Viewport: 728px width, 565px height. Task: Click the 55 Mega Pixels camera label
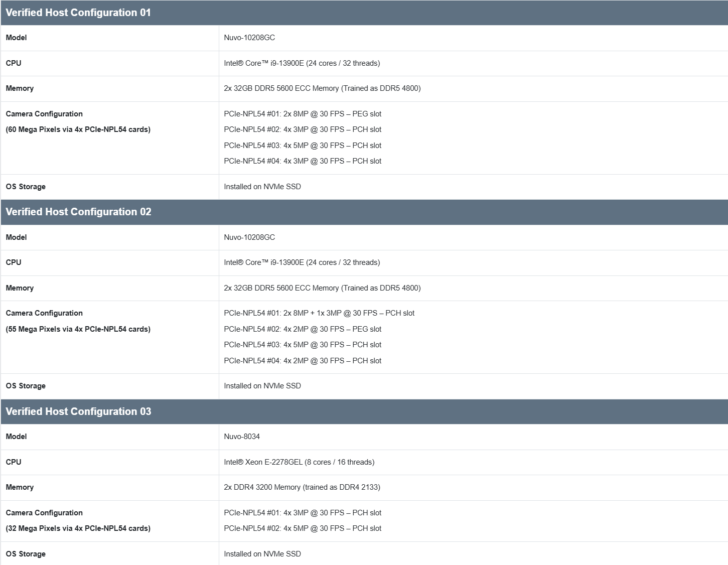coord(78,329)
